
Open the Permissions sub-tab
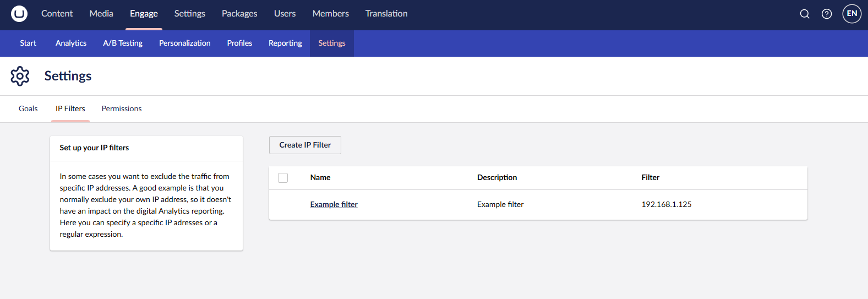122,109
